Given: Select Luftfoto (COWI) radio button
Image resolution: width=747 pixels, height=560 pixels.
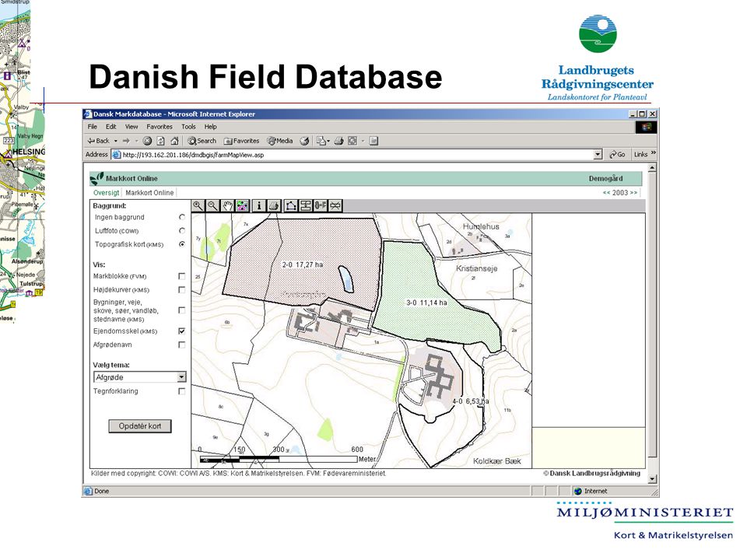Looking at the screenshot, I should (182, 230).
